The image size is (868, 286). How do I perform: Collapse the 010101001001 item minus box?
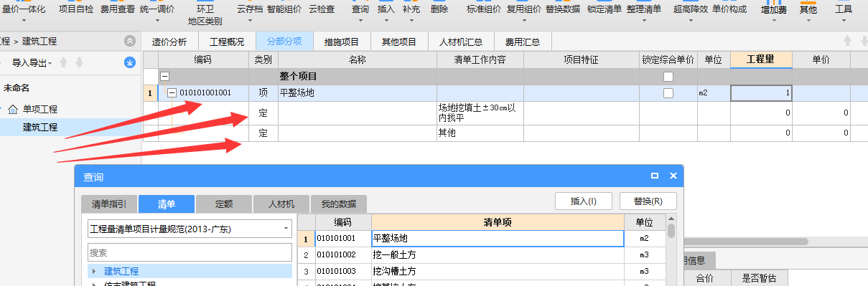(172, 92)
